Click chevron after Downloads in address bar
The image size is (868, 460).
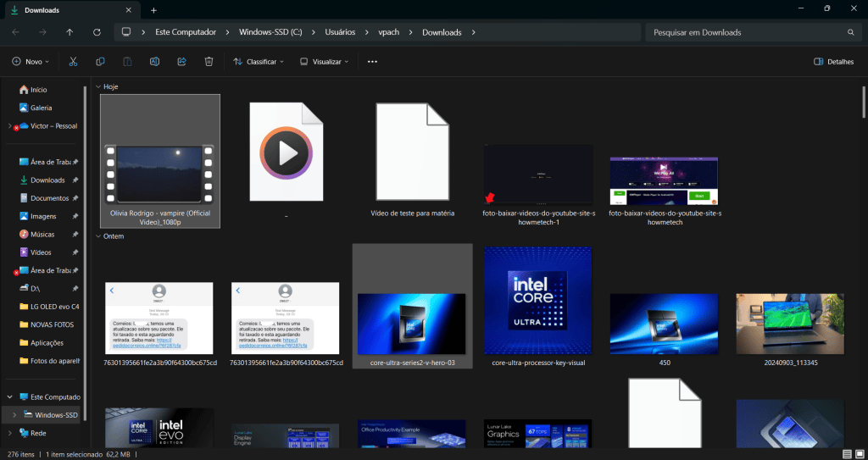click(x=473, y=32)
